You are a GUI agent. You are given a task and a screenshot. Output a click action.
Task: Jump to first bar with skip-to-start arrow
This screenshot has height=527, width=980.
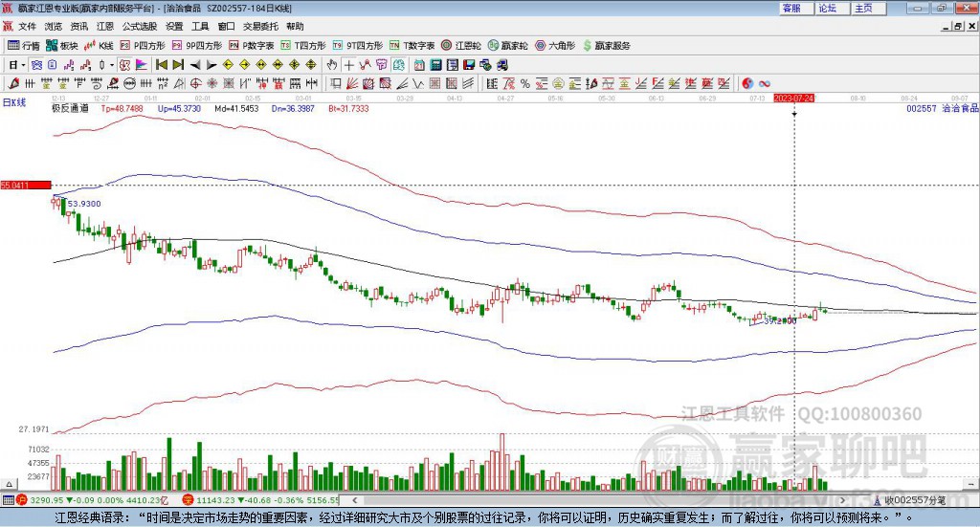click(x=162, y=65)
